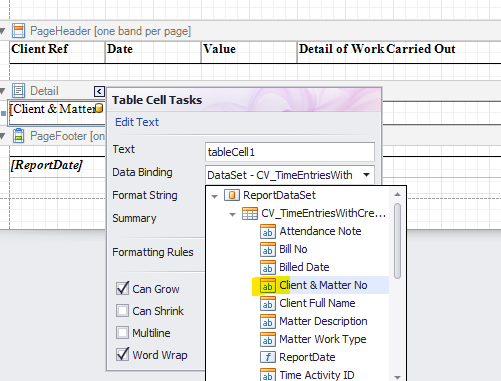This screenshot has height=381, width=501.
Task: Uncheck the Can Grow checkbox
Action: coord(122,289)
